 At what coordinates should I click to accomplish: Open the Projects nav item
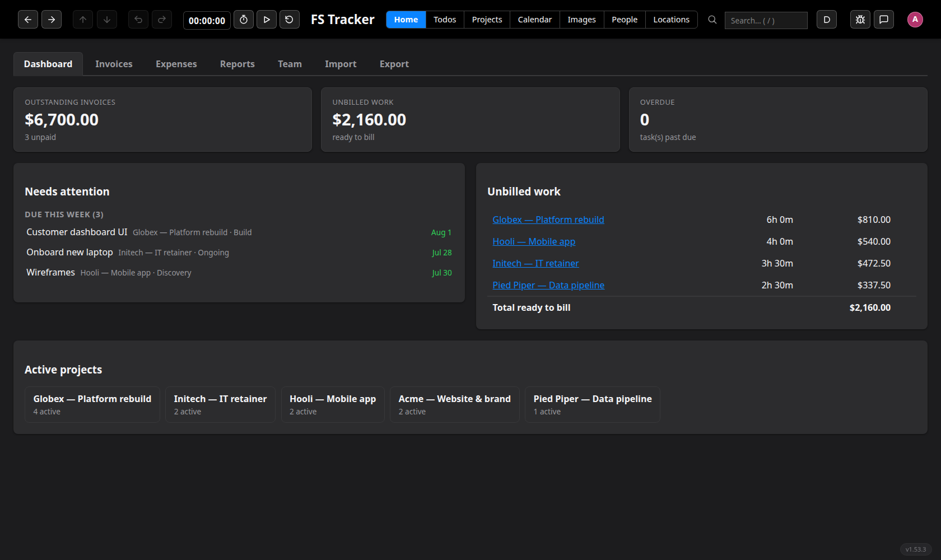pos(487,20)
